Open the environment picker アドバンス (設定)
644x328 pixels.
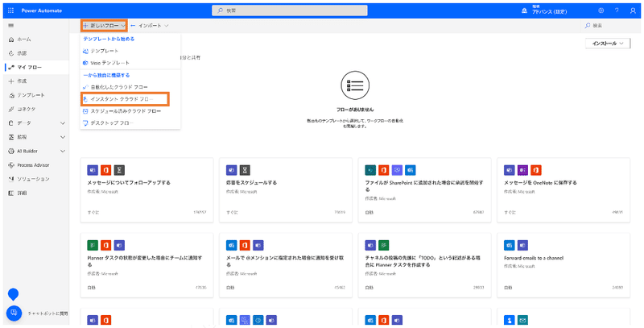tap(549, 10)
